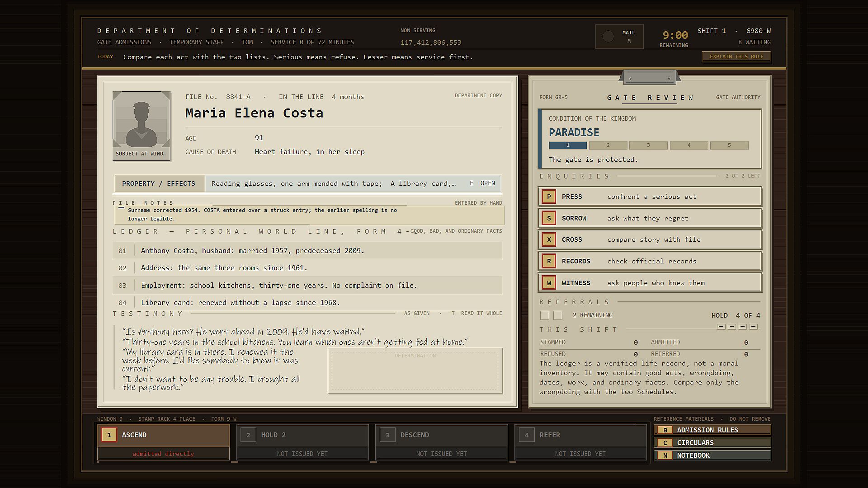
Task: Select ledger line 03 about Employment
Action: [x=307, y=285]
